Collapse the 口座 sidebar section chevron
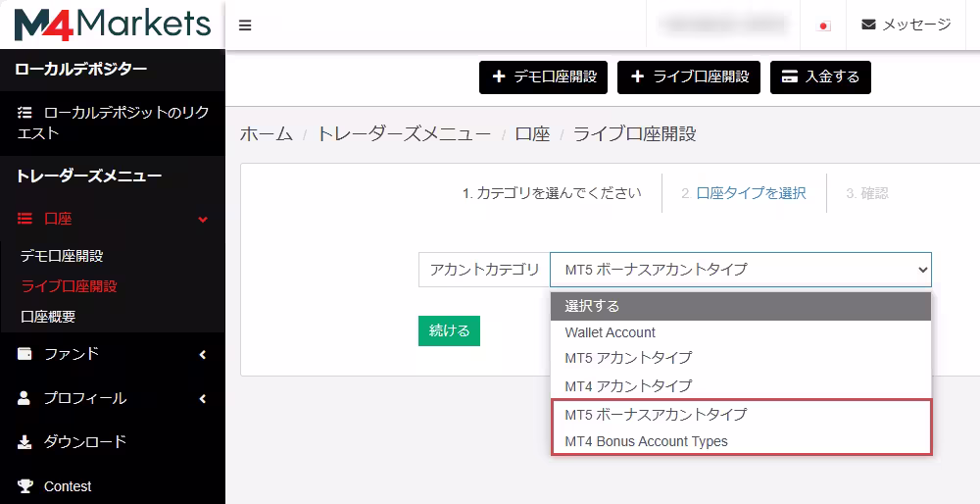Viewport: 980px width, 504px height. [x=203, y=219]
